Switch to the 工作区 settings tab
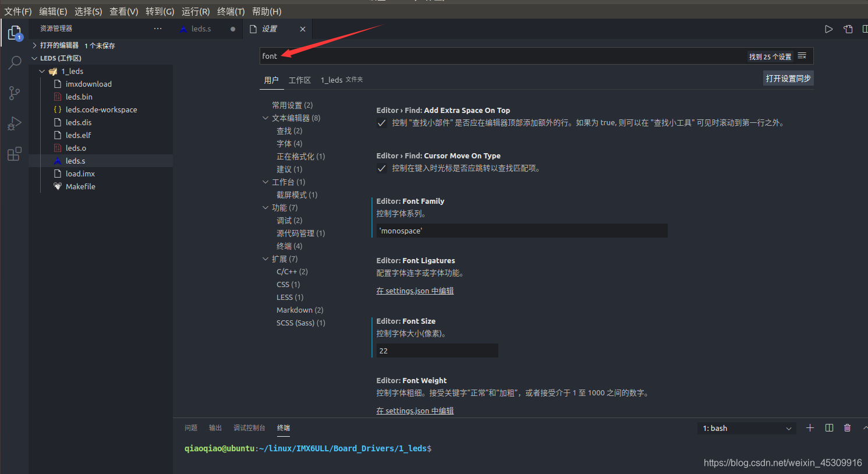868x474 pixels. click(300, 80)
